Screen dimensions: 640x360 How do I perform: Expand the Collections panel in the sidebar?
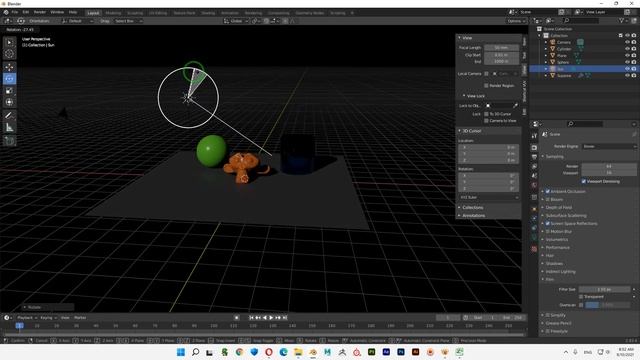point(472,207)
